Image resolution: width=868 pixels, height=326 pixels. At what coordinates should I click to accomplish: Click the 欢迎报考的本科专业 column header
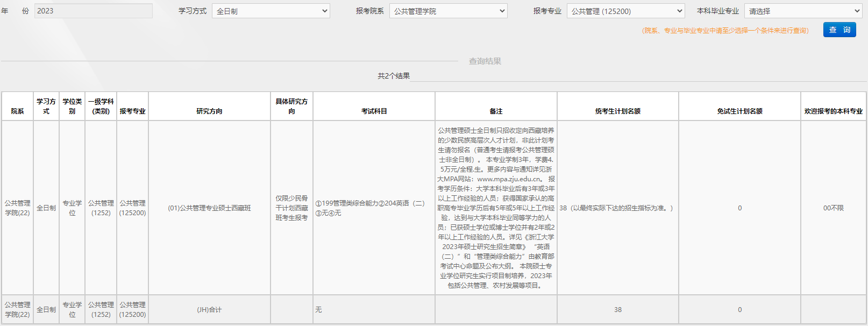coord(833,111)
